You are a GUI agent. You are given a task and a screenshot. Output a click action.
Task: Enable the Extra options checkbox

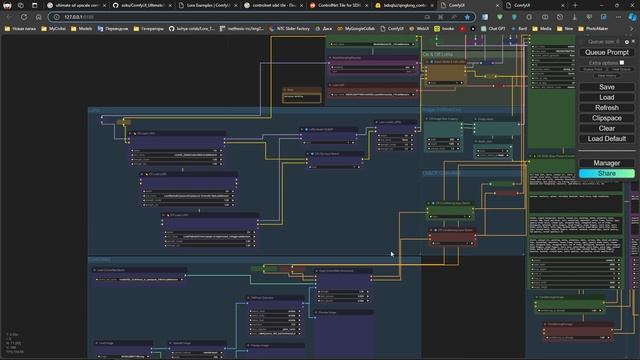622,63
